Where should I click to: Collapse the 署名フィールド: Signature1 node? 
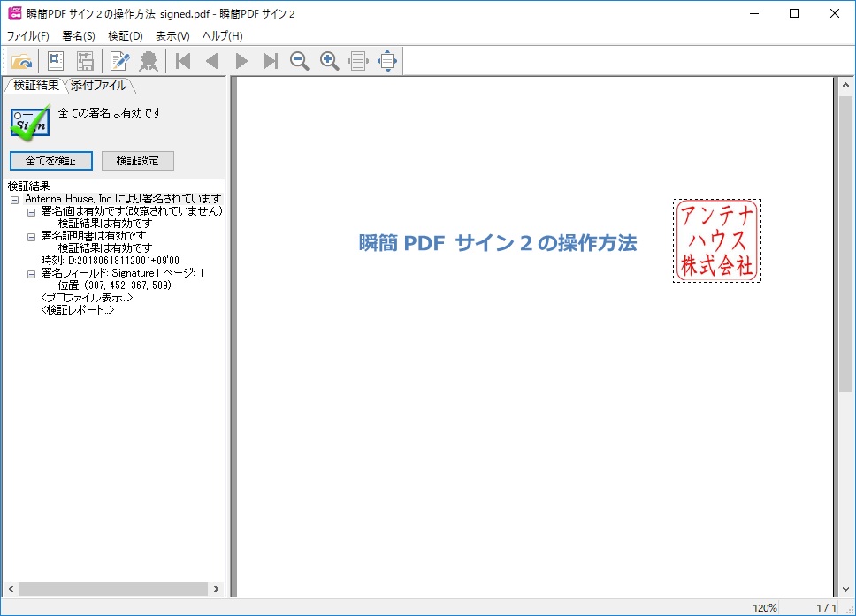coord(31,274)
